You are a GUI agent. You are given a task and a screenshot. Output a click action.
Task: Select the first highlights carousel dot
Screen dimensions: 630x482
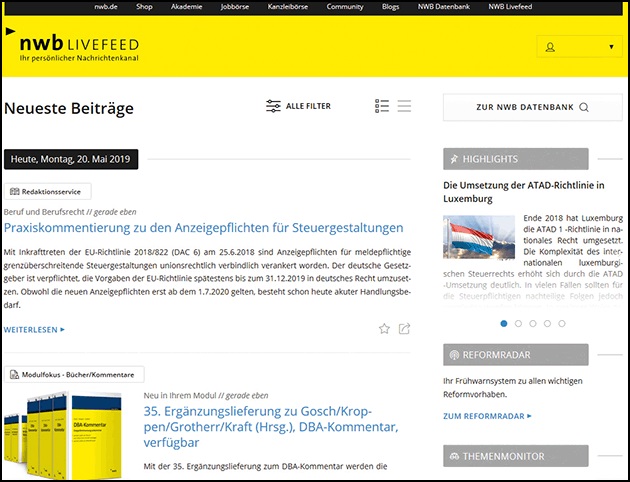(x=504, y=323)
